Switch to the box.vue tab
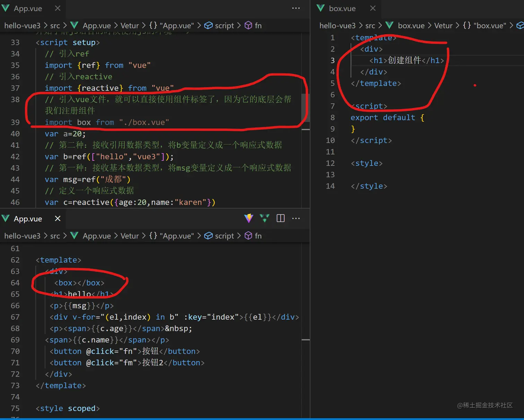Viewport: 524px width, 420px height. 342,8
